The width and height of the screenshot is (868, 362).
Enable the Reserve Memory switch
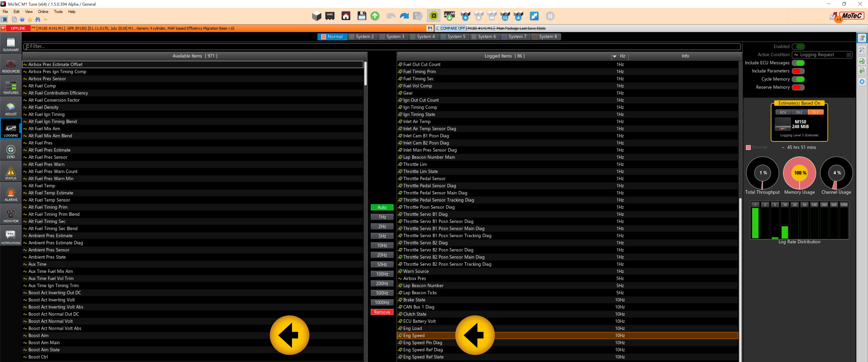click(x=798, y=87)
